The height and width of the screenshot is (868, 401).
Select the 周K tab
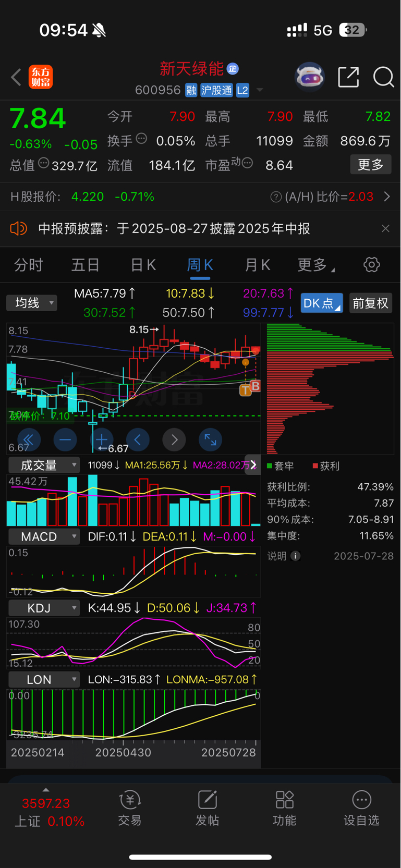(x=200, y=265)
